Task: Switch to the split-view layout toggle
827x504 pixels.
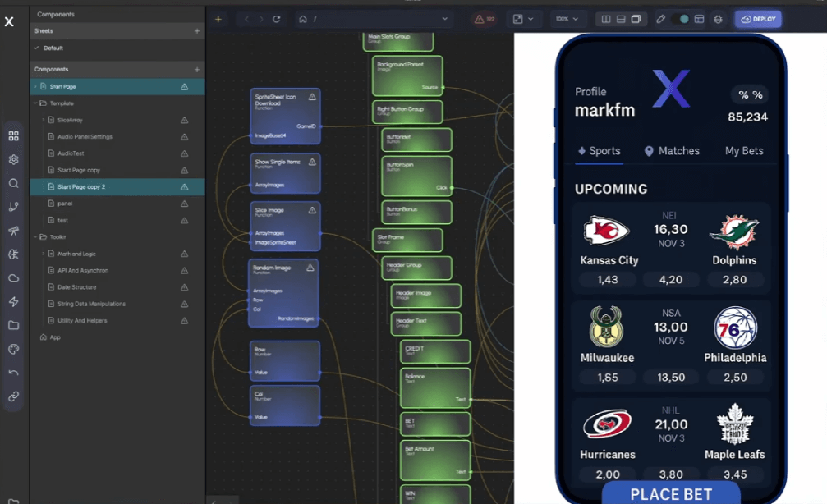Action: click(605, 19)
